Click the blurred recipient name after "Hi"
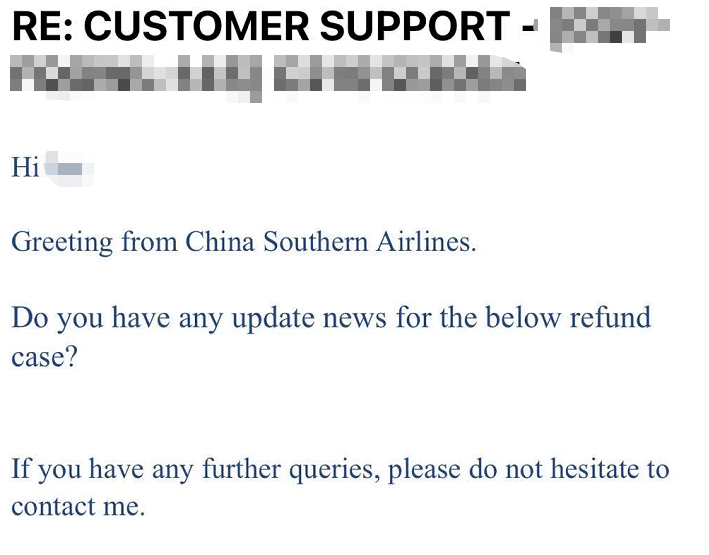The height and width of the screenshot is (555, 709). pos(69,169)
